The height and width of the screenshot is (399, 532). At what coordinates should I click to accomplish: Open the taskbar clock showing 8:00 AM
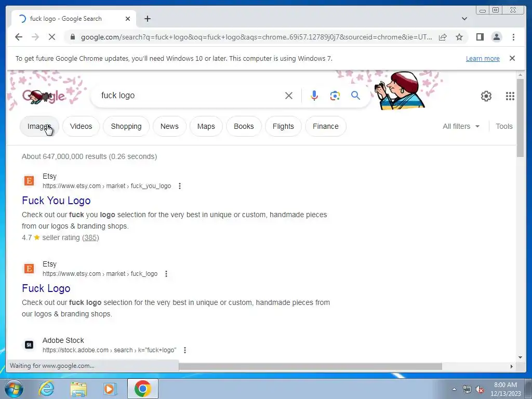505,389
